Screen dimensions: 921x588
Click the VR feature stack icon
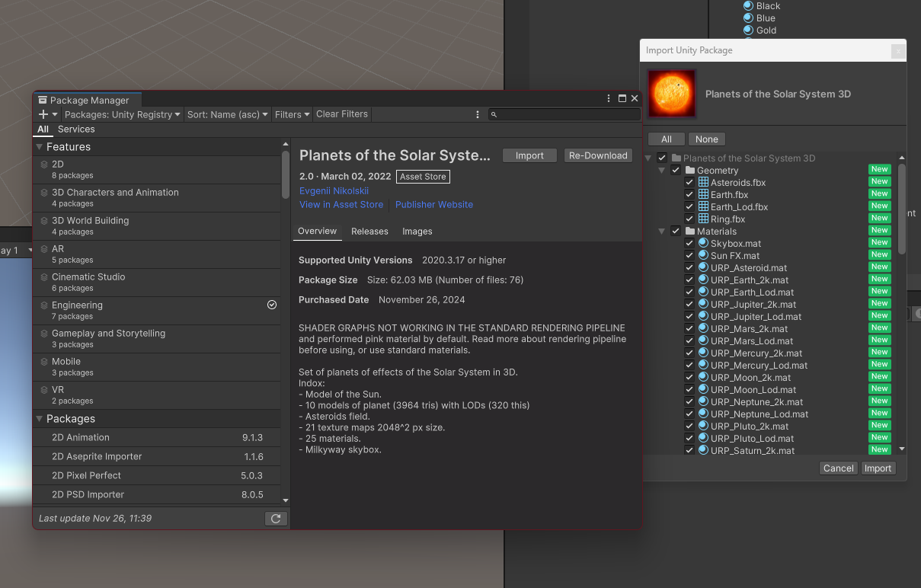pos(44,390)
